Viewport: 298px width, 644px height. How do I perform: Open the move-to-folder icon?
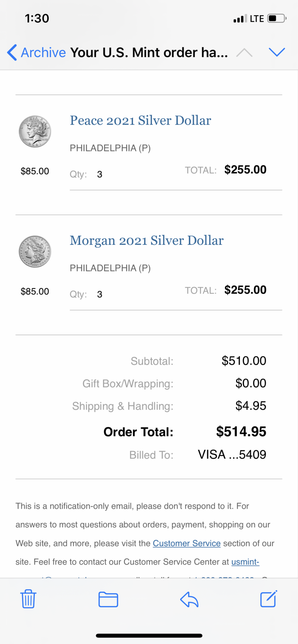click(108, 599)
